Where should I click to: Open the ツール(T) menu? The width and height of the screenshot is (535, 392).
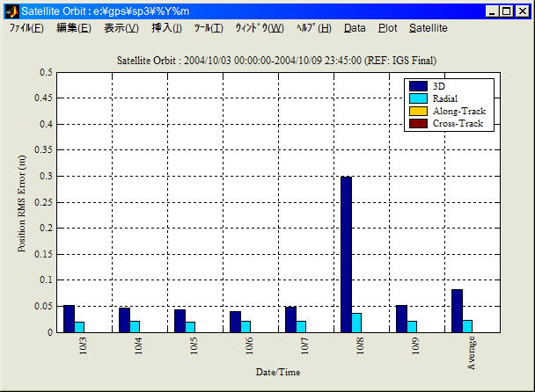[209, 28]
